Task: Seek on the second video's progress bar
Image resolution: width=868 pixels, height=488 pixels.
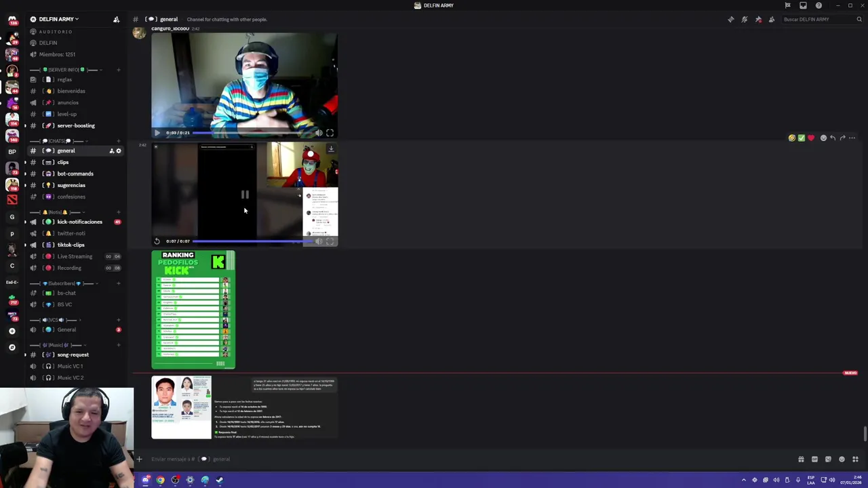Action: coord(252,241)
